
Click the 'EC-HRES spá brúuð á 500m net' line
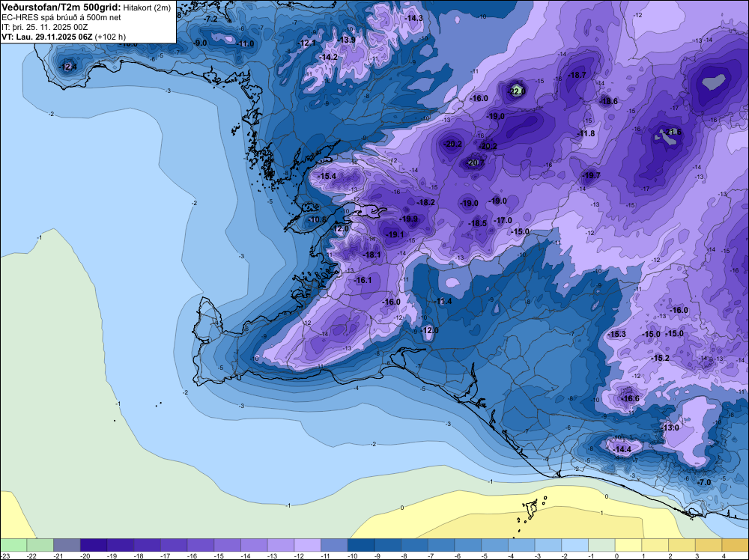tap(61, 17)
